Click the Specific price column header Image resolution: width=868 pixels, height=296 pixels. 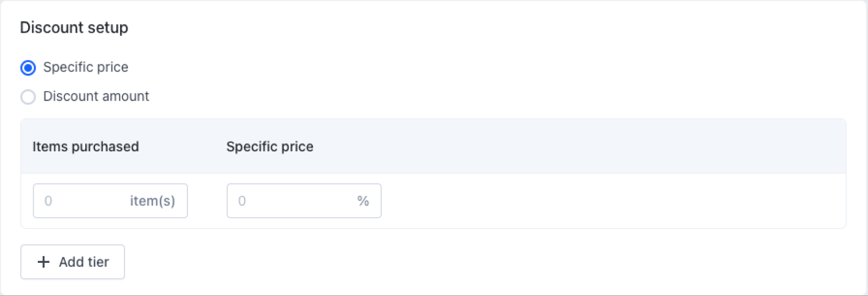270,147
